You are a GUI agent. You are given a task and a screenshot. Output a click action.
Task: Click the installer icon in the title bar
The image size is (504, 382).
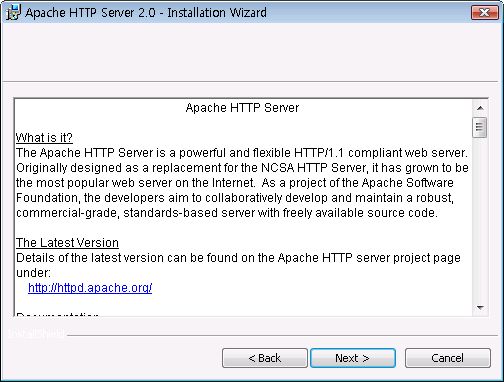point(13,12)
